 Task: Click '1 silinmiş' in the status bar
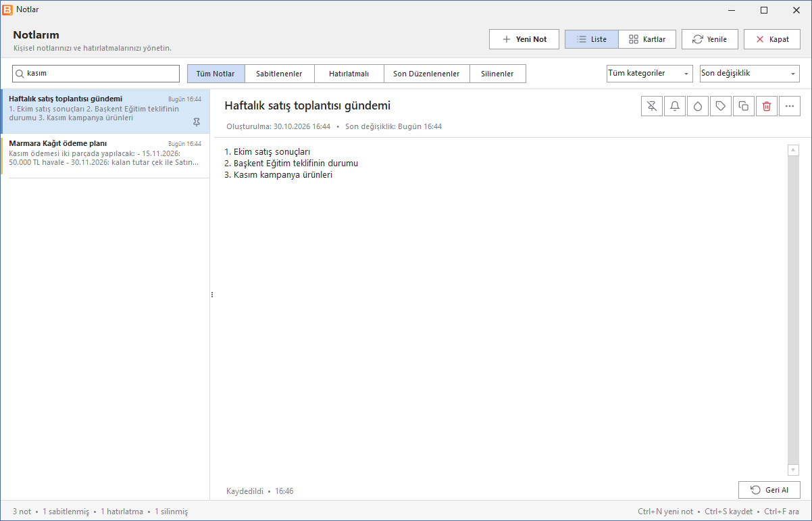(x=172, y=512)
